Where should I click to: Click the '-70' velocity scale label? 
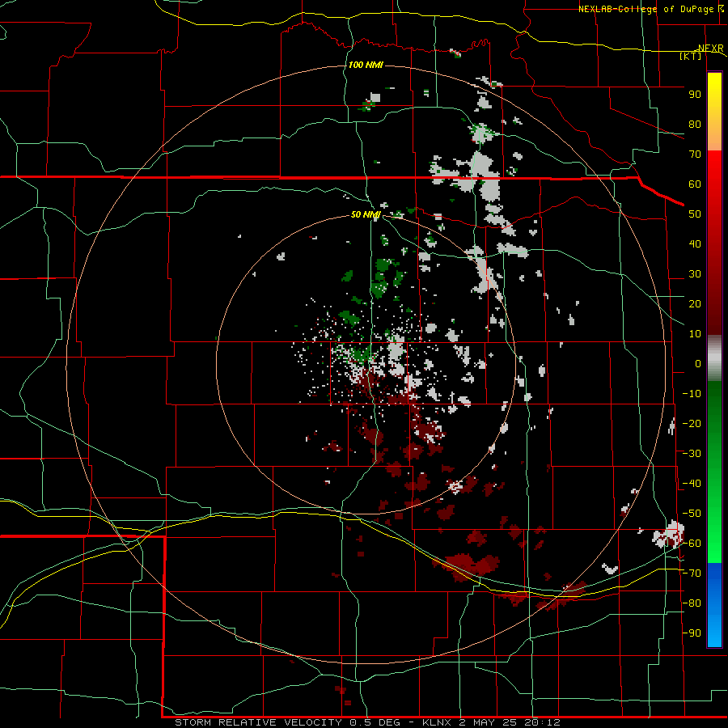click(692, 574)
